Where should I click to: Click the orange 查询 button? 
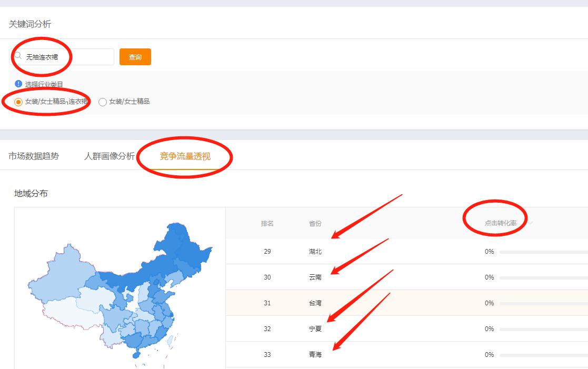pyautogui.click(x=135, y=57)
